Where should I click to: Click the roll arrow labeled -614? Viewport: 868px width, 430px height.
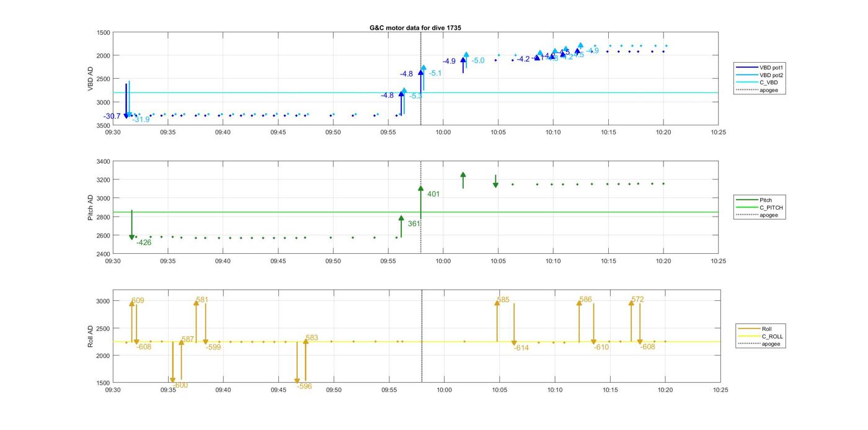tap(514, 324)
